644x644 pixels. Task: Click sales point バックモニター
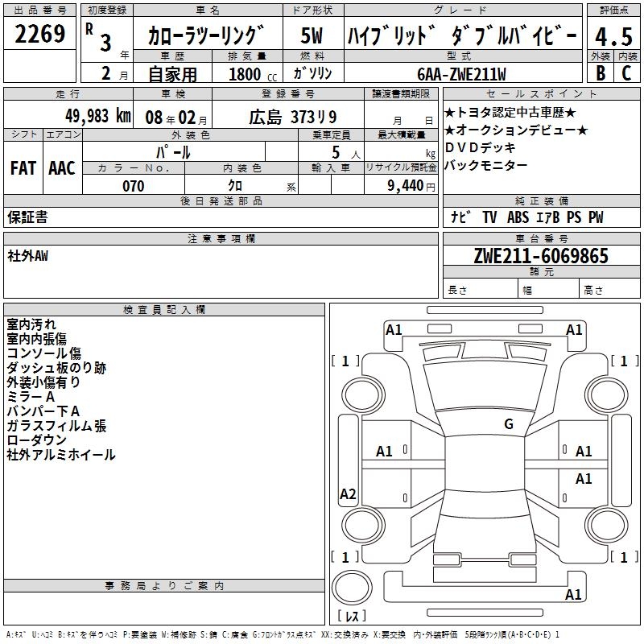click(486, 165)
